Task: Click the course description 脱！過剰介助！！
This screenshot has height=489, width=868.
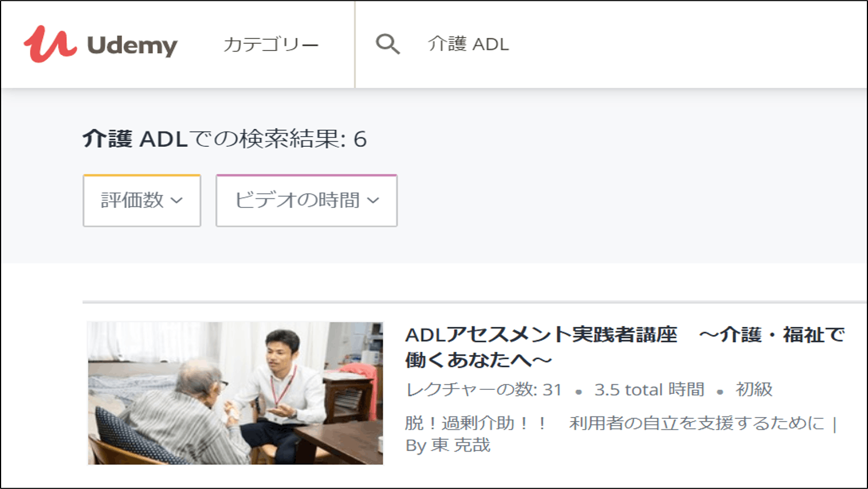Action: tap(476, 423)
